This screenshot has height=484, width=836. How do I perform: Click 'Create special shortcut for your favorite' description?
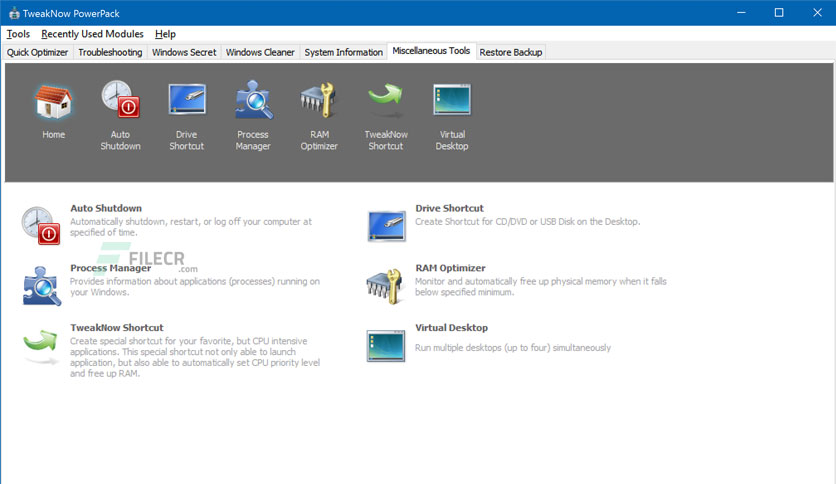(x=195, y=357)
